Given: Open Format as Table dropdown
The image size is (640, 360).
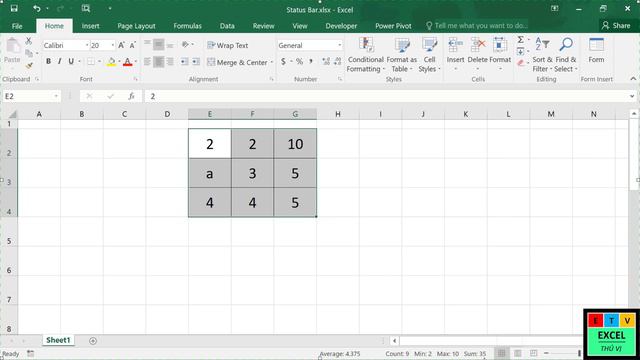Looking at the screenshot, I should click(402, 55).
